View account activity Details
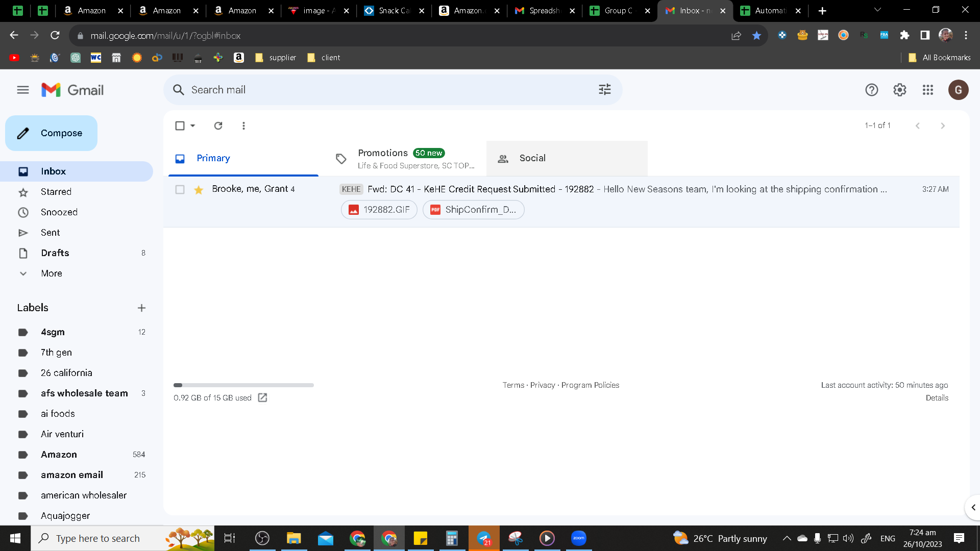This screenshot has width=980, height=551. click(x=937, y=398)
